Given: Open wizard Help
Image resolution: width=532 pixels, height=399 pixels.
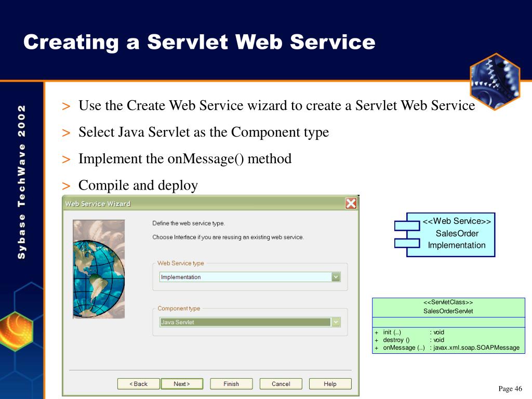Looking at the screenshot, I should click(x=330, y=384).
